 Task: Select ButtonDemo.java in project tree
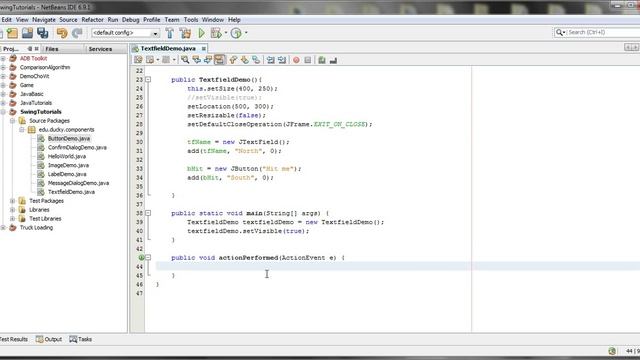coord(69,138)
